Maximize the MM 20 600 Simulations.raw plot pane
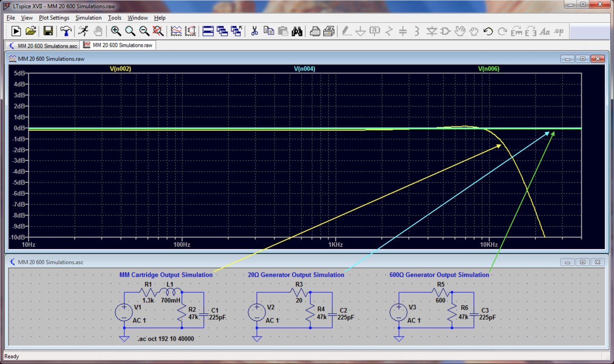614x364 pixels. click(582, 59)
